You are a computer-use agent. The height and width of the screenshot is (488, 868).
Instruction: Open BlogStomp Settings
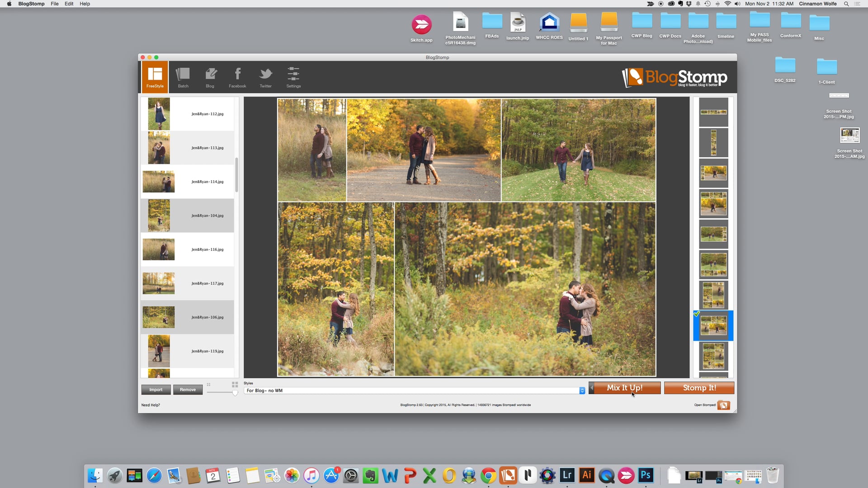(x=293, y=76)
